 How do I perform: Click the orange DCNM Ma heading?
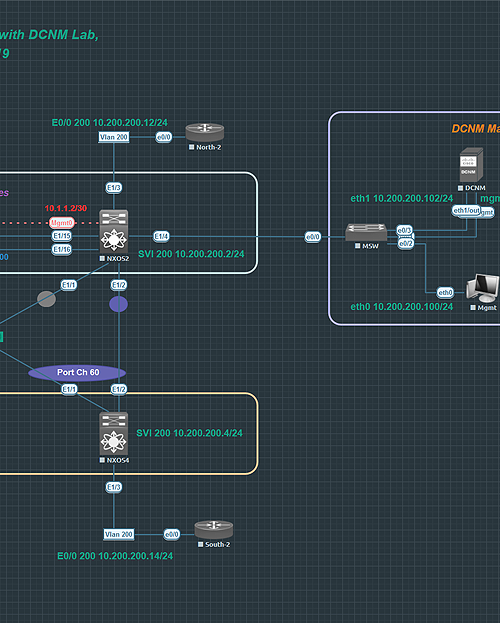(476, 129)
